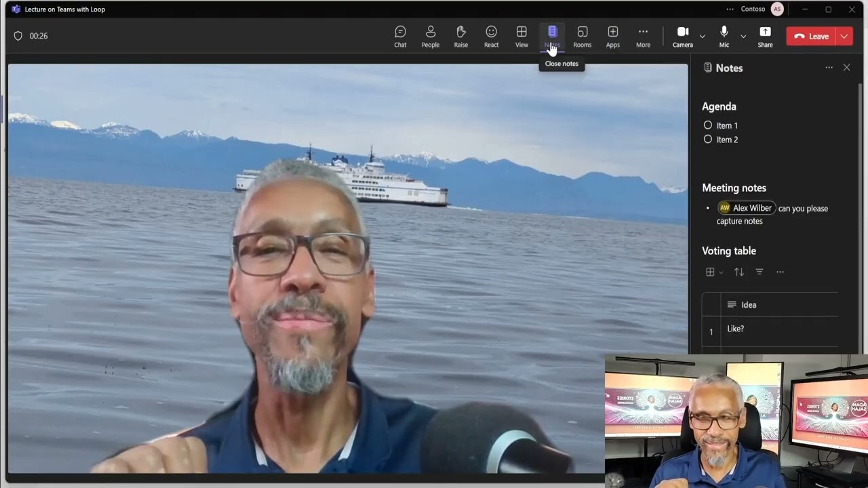
Task: Check off agenda Item 1
Action: pyautogui.click(x=708, y=125)
